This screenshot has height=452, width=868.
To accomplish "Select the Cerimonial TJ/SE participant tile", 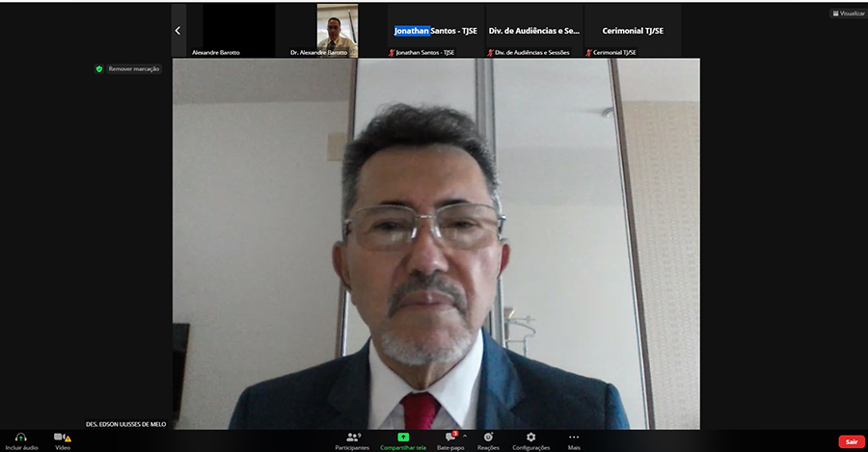I will [632, 30].
